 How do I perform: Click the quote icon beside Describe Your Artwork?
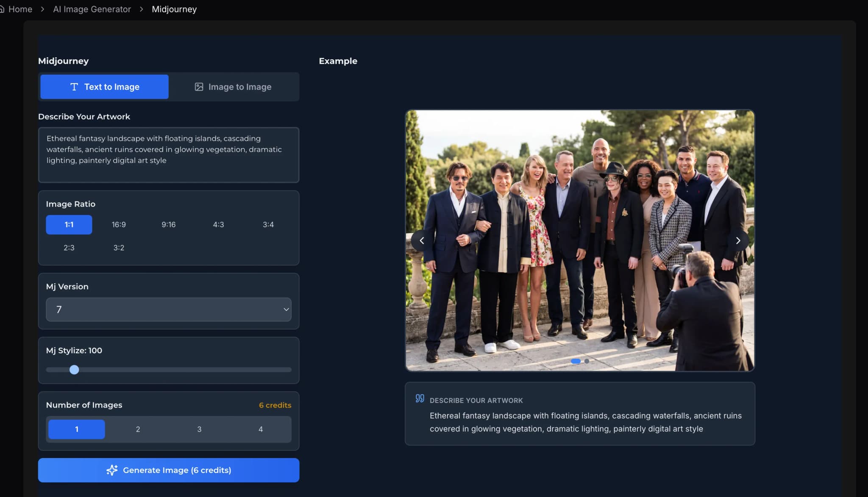click(420, 399)
